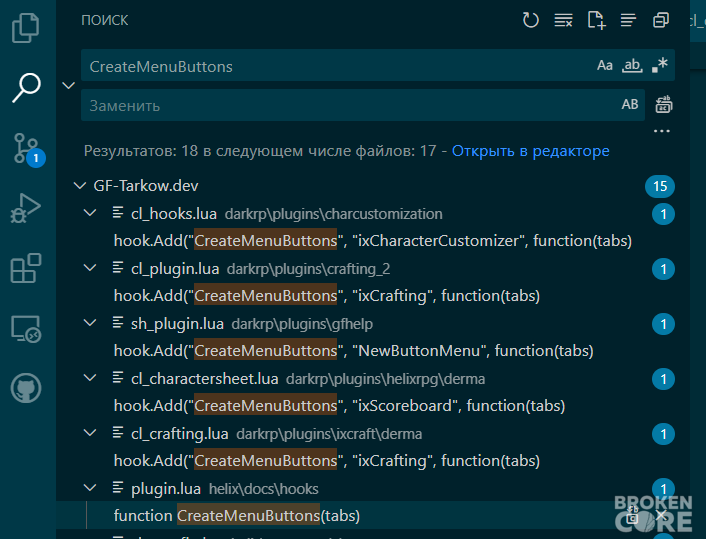706x539 pixels.
Task: Toggle Match Whole Word option
Action: tap(632, 65)
